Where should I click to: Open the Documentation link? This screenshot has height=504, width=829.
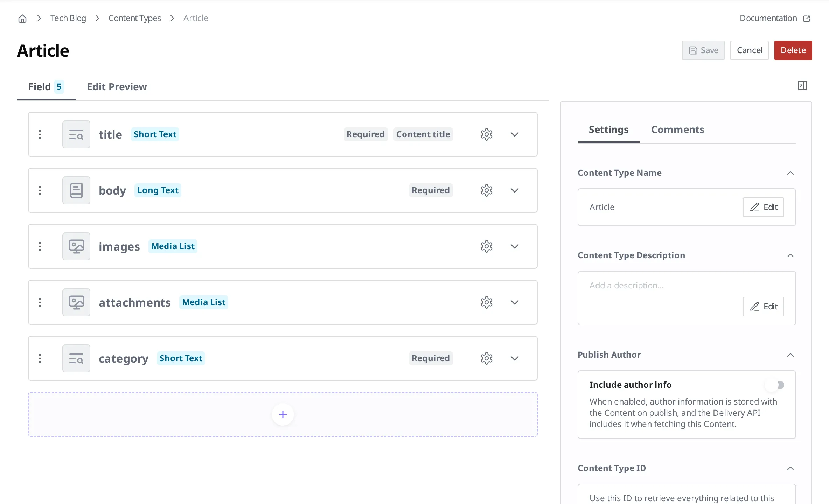pyautogui.click(x=768, y=18)
